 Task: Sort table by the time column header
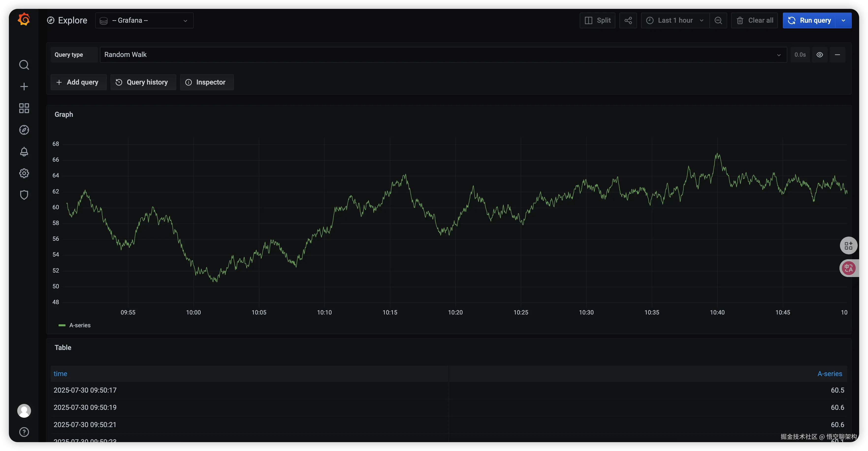60,374
